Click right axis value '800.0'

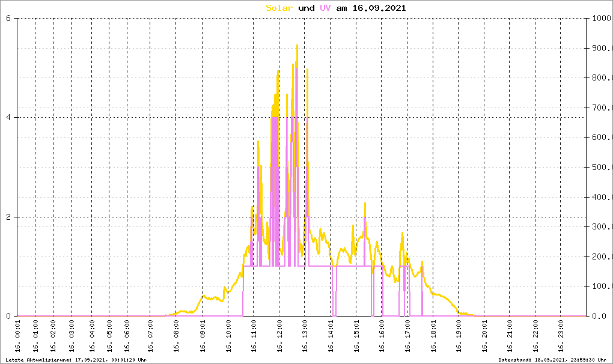(x=601, y=77)
